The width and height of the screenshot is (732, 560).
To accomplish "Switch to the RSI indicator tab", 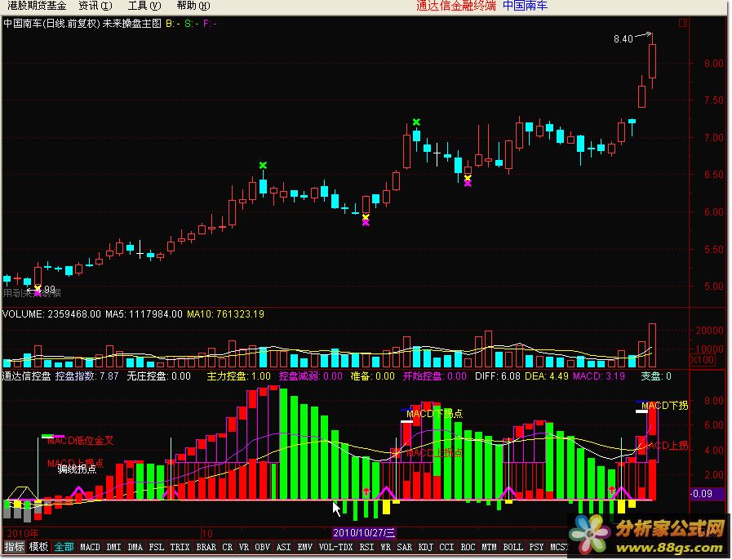I will point(366,546).
